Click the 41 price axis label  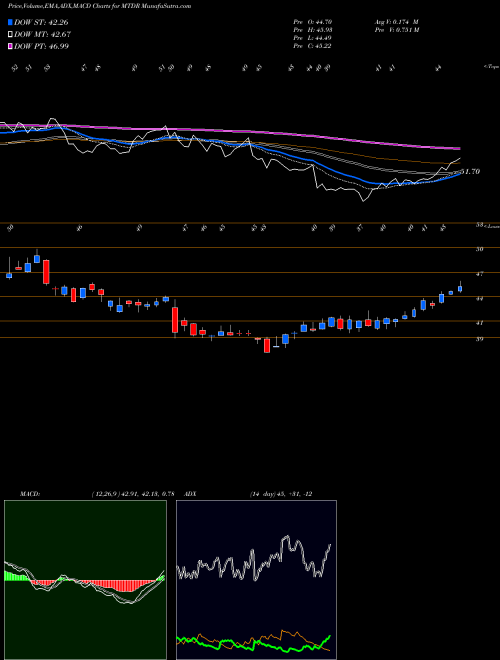(479, 323)
